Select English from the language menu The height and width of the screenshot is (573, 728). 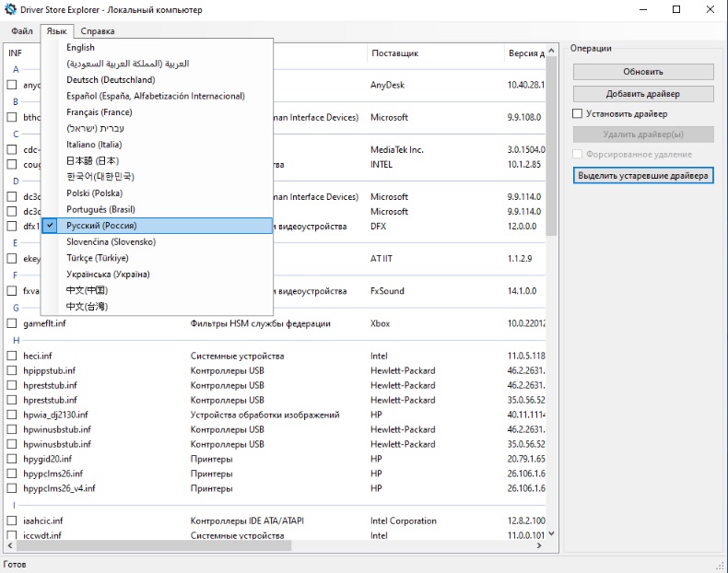(80, 47)
